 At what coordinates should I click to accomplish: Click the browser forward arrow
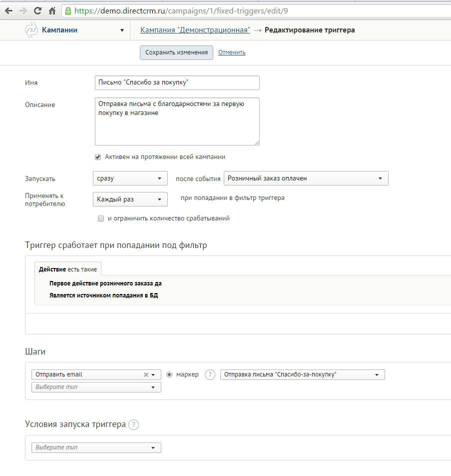tap(23, 11)
